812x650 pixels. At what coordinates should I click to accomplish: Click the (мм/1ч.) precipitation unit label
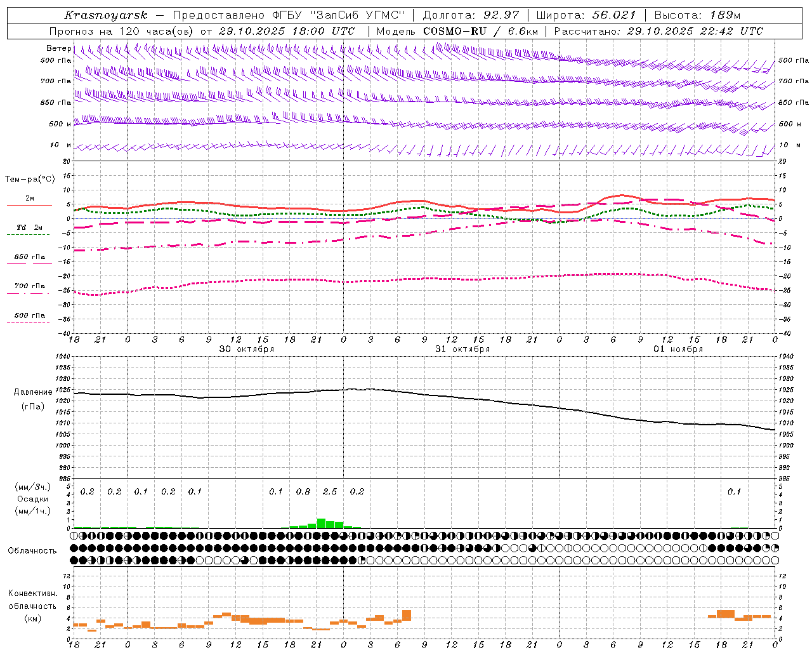33,512
